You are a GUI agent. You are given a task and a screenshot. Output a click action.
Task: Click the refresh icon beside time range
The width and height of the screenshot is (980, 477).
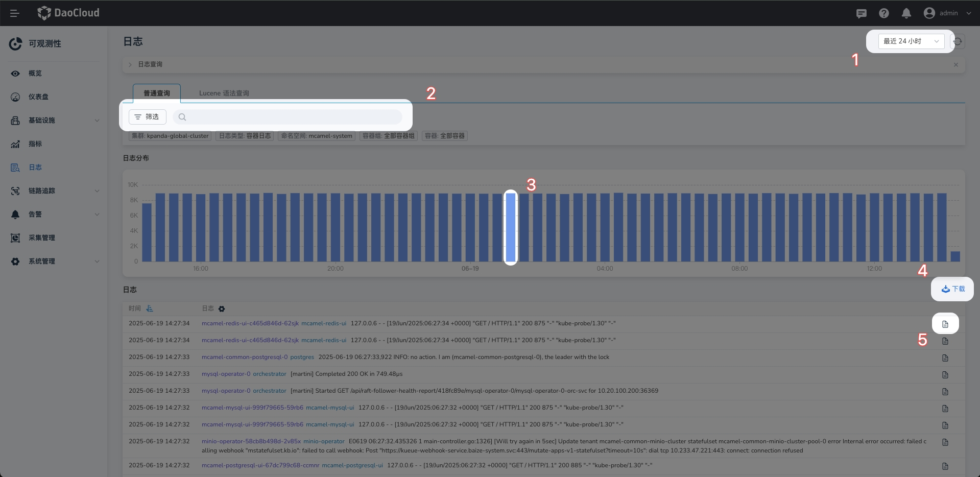(x=958, y=41)
